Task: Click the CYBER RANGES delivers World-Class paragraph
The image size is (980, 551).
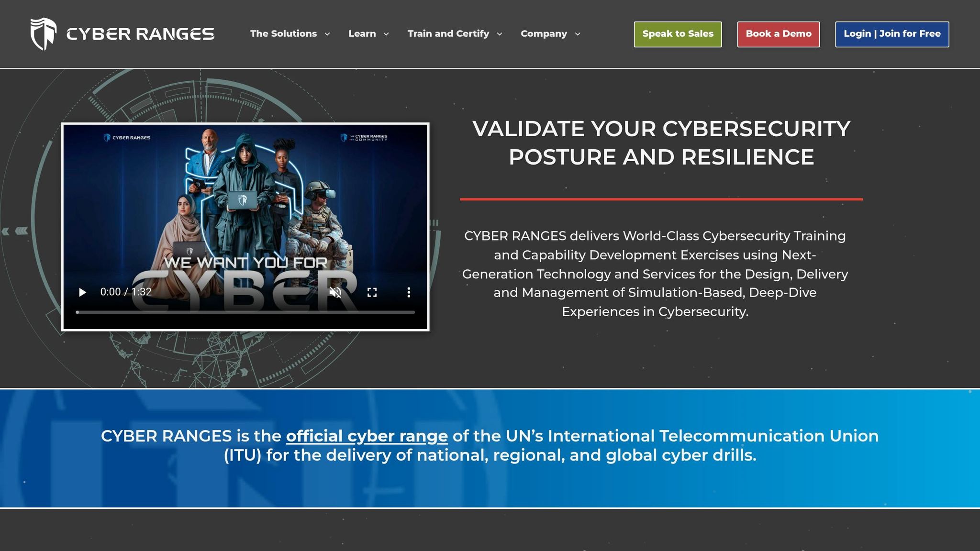Action: (655, 274)
